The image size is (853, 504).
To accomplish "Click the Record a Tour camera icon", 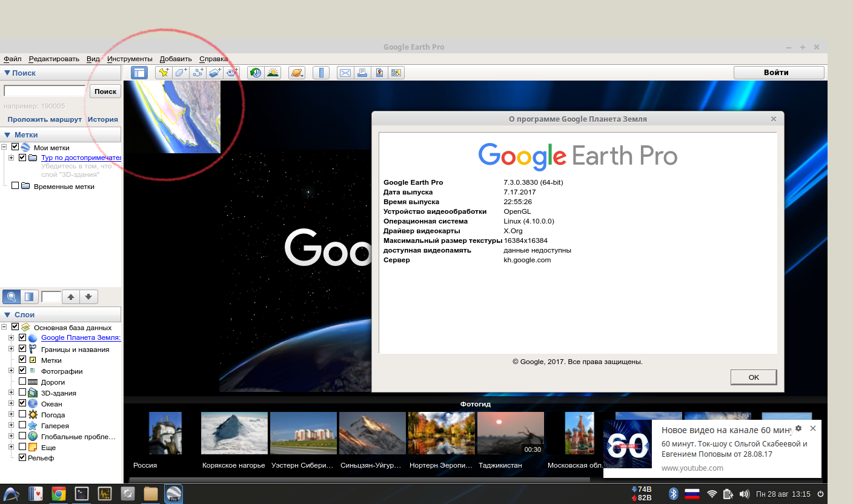I will tap(232, 73).
